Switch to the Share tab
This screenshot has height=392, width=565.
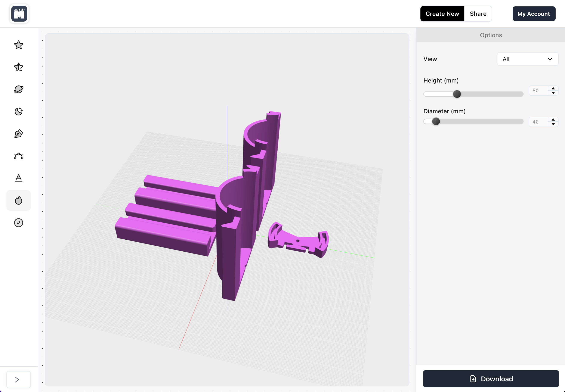pyautogui.click(x=478, y=14)
